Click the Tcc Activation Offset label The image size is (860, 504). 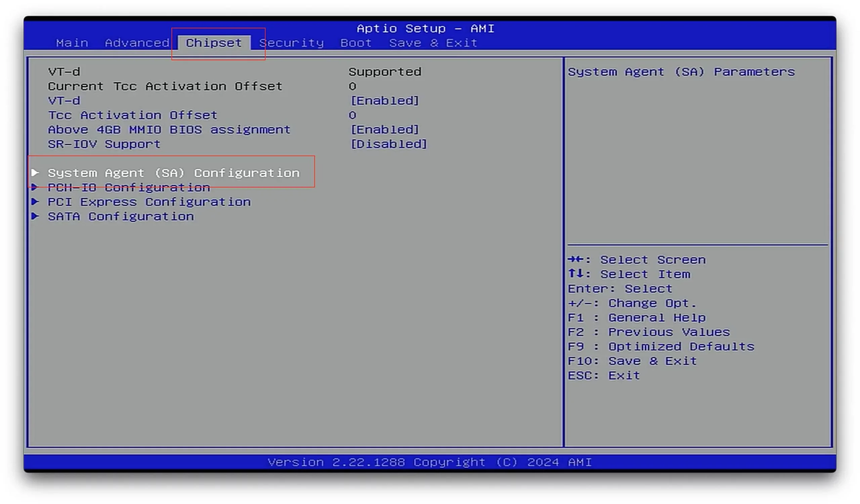[132, 115]
